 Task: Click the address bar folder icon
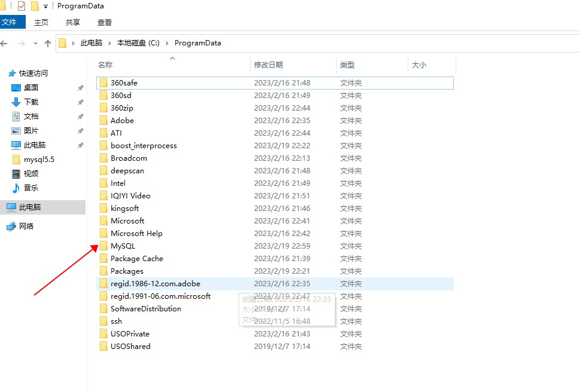point(63,43)
